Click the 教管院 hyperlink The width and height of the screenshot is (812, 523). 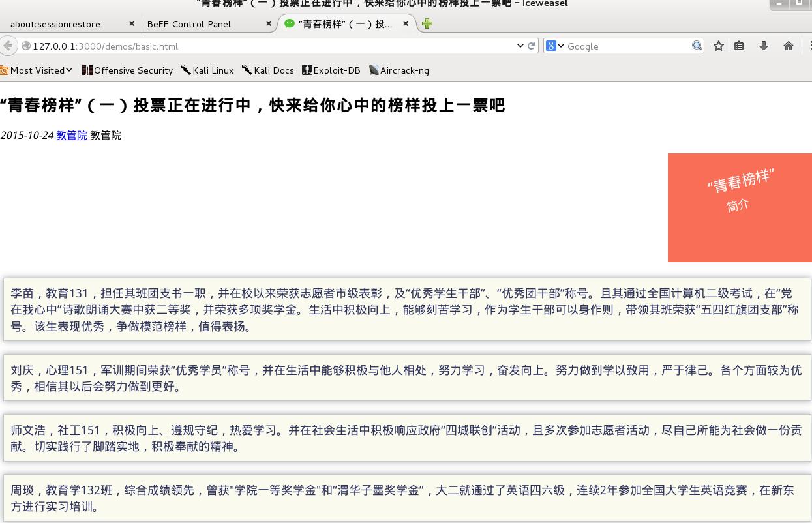pos(72,135)
